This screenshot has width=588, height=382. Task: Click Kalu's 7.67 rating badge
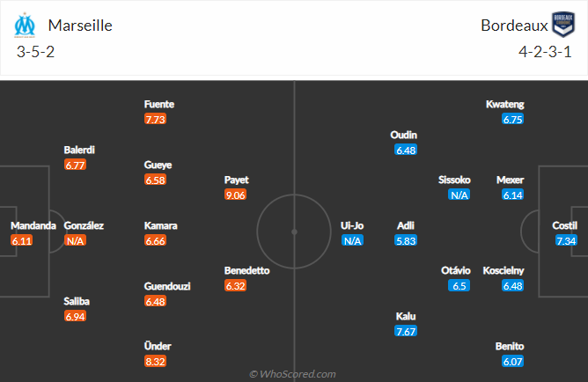pos(406,331)
